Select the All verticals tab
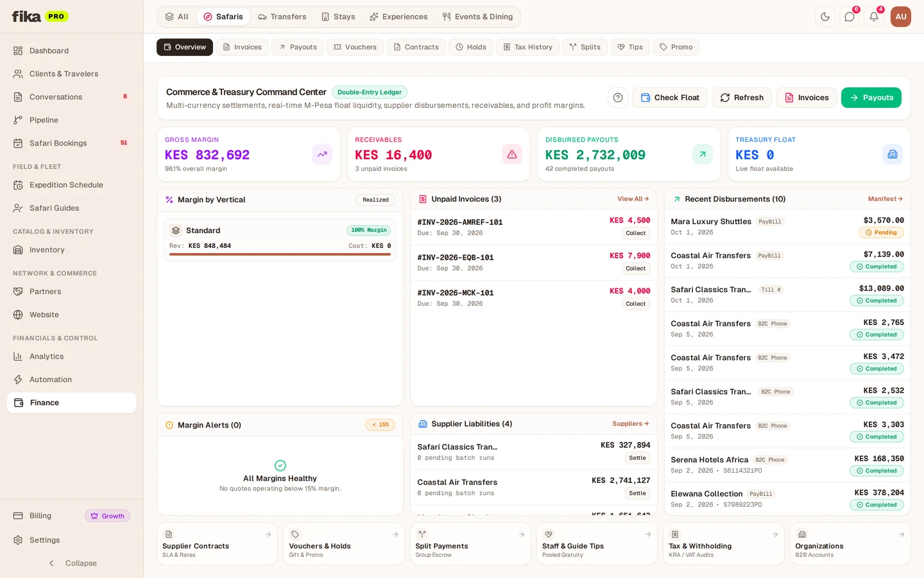 (x=176, y=17)
